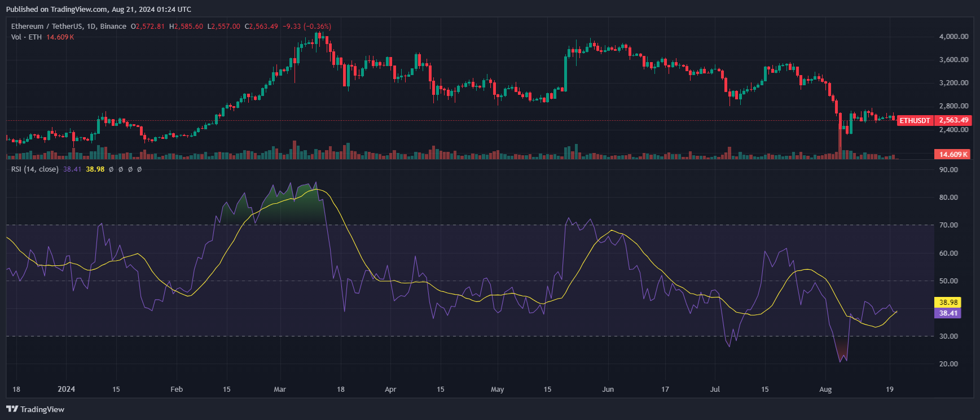980x420 pixels.
Task: Click the 3,200.00 price axis label
Action: tap(953, 83)
